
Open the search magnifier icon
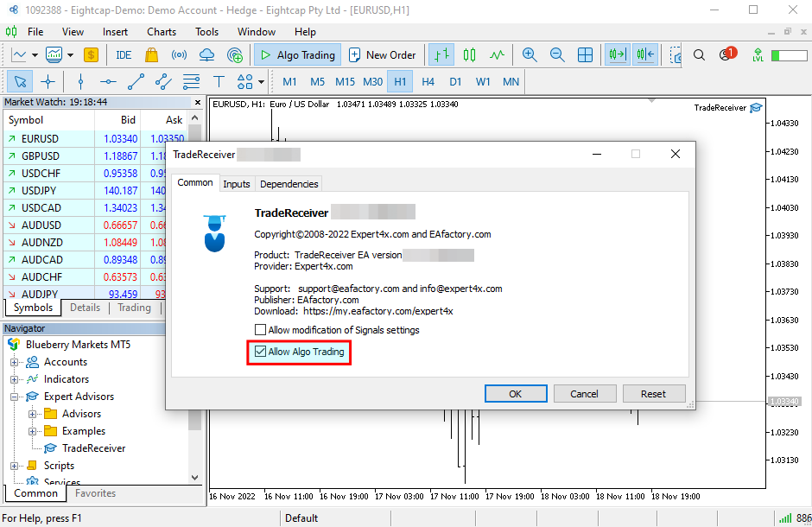click(x=700, y=54)
